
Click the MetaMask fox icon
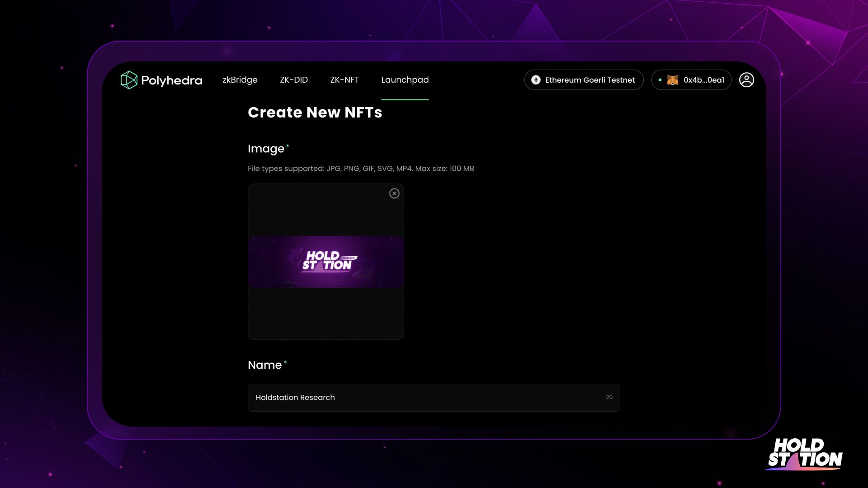(673, 80)
